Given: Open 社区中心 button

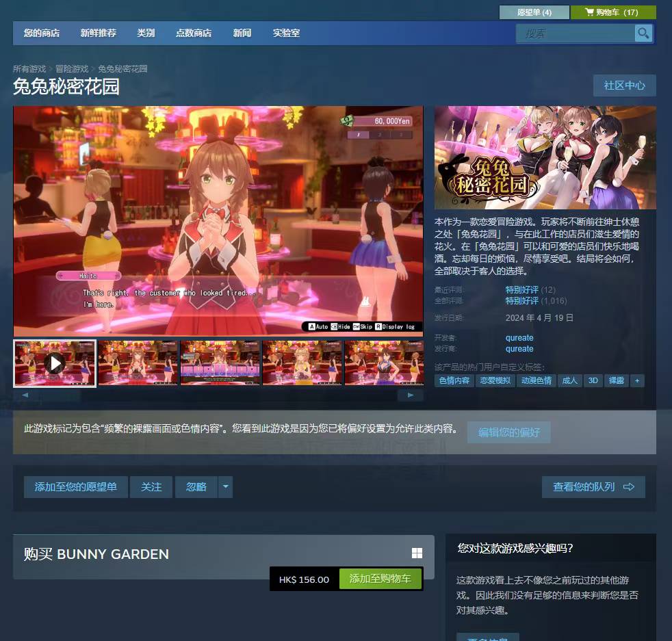Looking at the screenshot, I should (x=624, y=86).
